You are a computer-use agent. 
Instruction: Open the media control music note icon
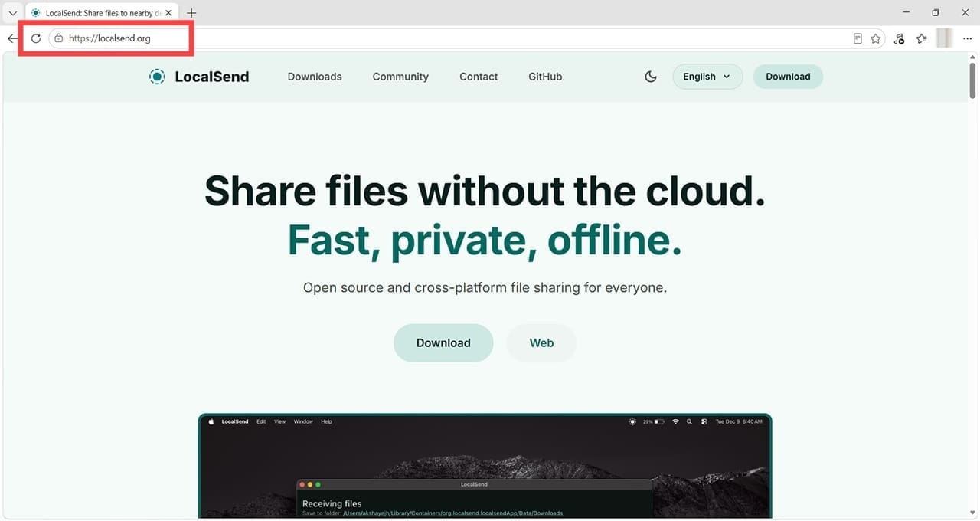tap(899, 38)
